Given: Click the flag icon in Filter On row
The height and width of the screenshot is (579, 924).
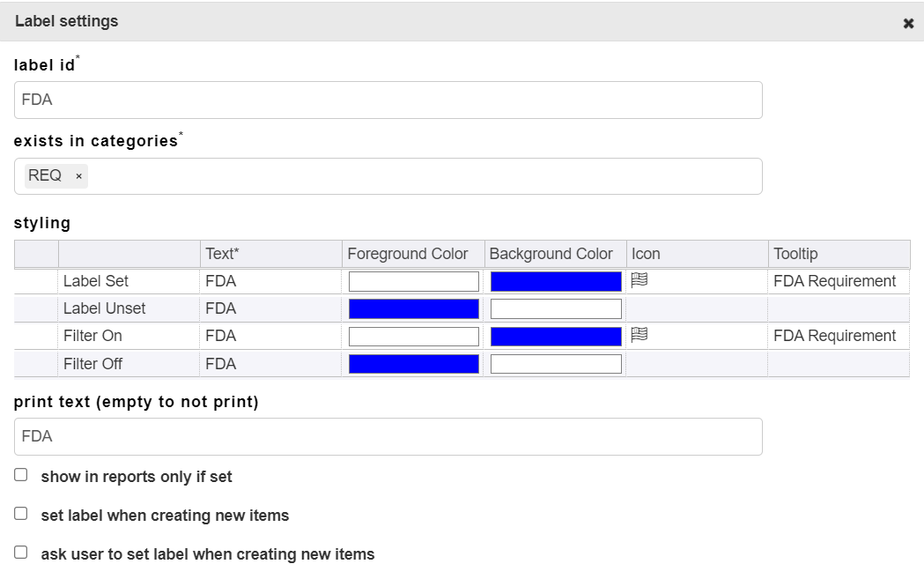Looking at the screenshot, I should coord(639,335).
